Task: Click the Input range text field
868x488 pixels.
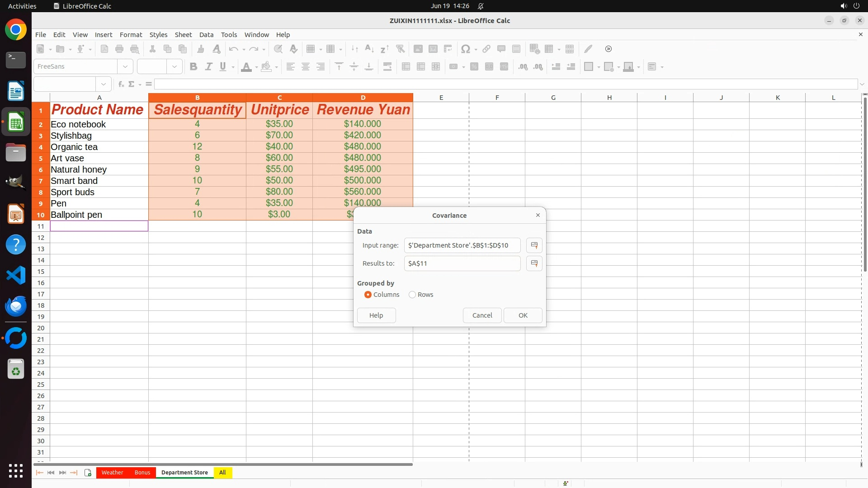Action: pyautogui.click(x=462, y=245)
